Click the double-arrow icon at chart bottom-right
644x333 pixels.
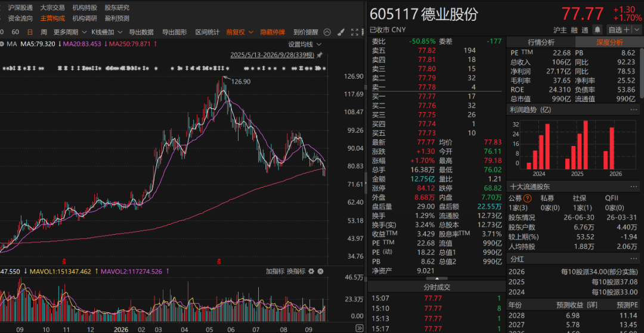click(359, 328)
